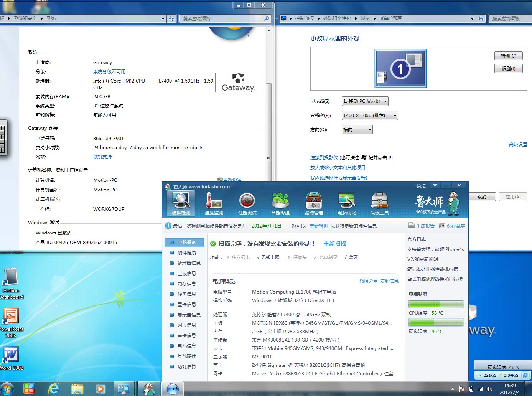Open Internet Explorer from taskbar

[54, 389]
